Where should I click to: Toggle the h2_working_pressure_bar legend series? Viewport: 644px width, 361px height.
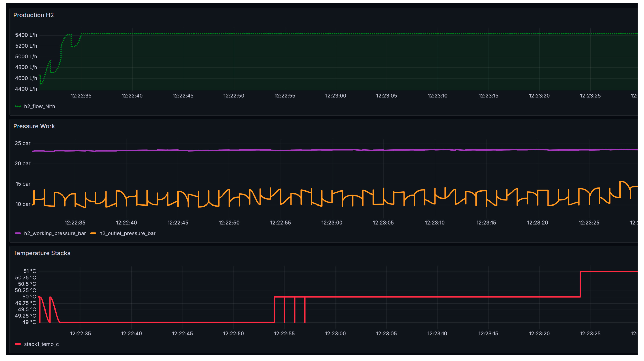[55, 233]
